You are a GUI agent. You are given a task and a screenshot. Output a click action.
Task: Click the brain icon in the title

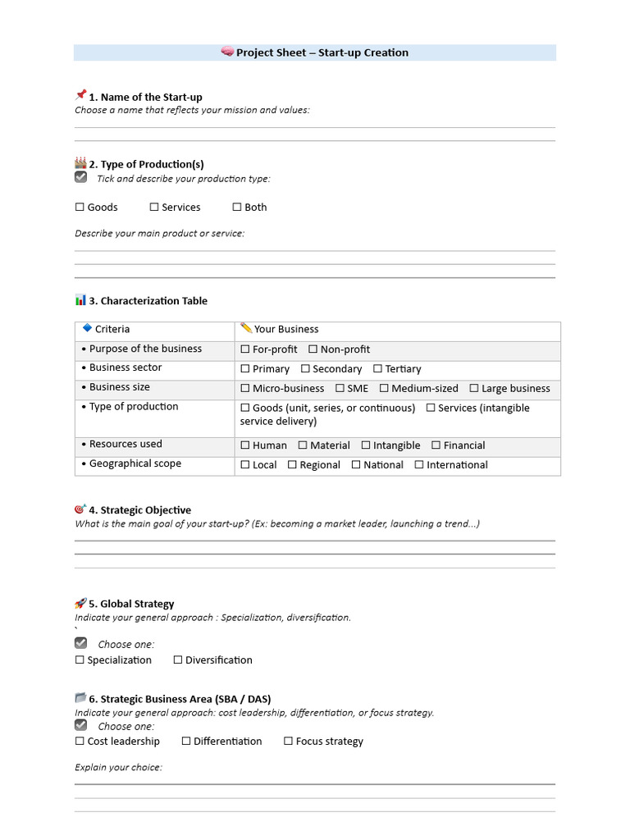pos(227,52)
